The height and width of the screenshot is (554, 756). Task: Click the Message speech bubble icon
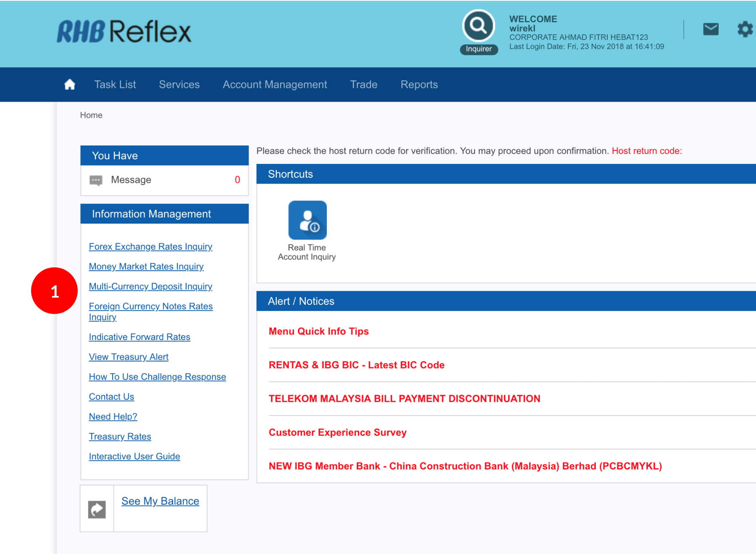(x=96, y=180)
